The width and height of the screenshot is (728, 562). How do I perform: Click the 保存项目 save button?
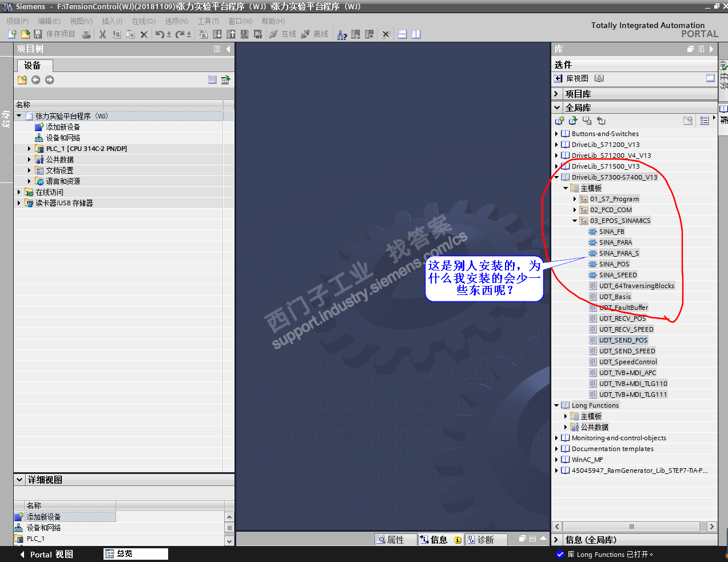54,34
